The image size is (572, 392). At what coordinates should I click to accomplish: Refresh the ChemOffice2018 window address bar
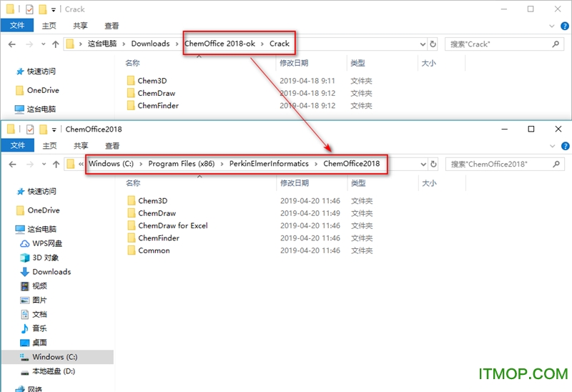(433, 164)
